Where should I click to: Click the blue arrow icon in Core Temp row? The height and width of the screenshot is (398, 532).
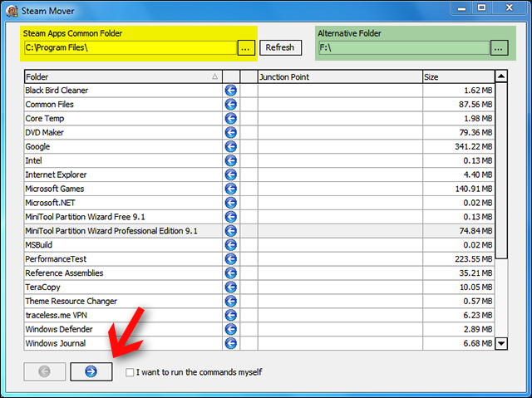tap(231, 118)
